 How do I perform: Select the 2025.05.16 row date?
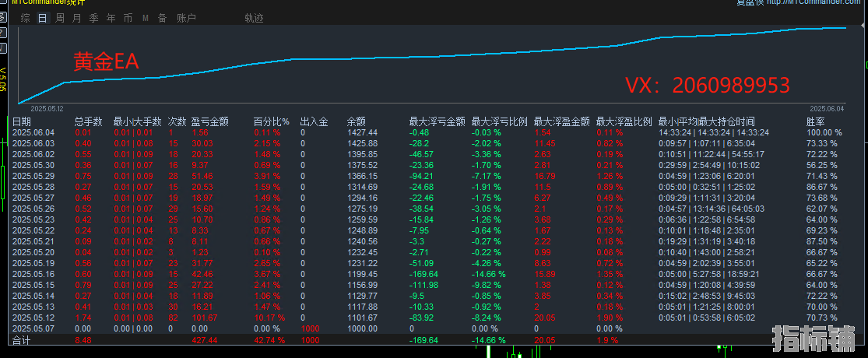click(33, 275)
